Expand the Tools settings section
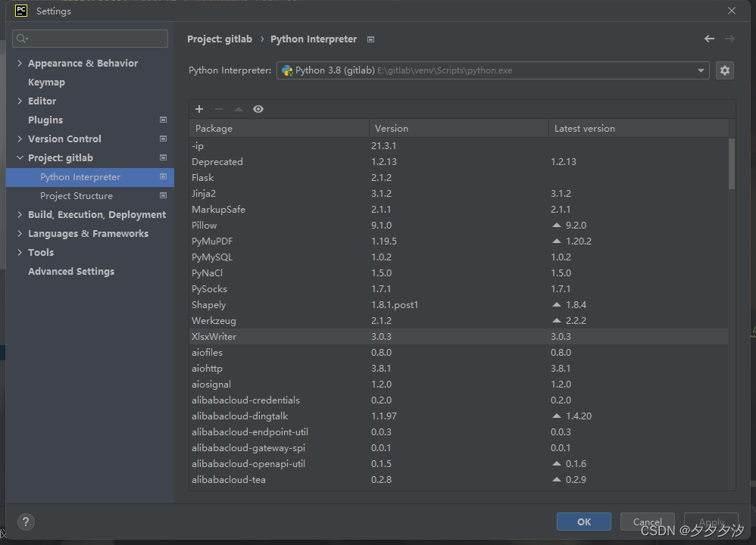 tap(20, 252)
